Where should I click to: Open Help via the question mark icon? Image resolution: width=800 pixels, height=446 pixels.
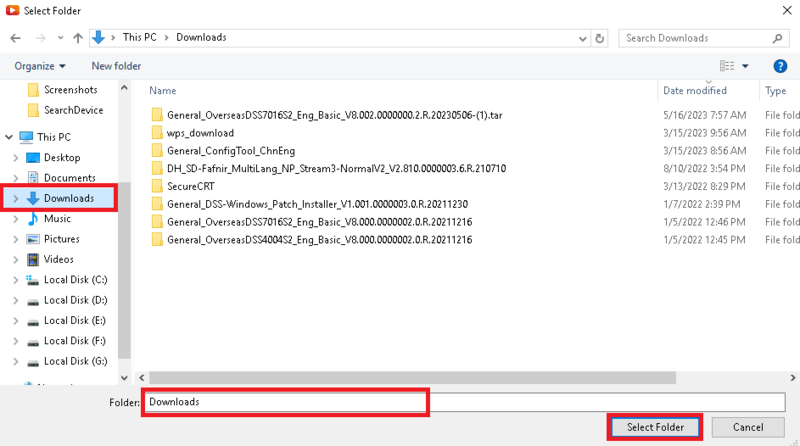(x=780, y=66)
